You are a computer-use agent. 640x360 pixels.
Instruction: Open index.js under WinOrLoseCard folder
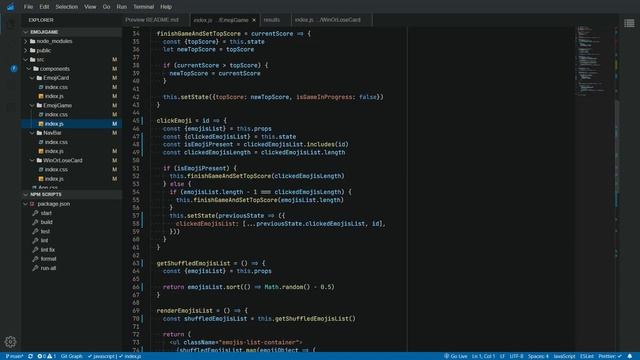pyautogui.click(x=54, y=179)
